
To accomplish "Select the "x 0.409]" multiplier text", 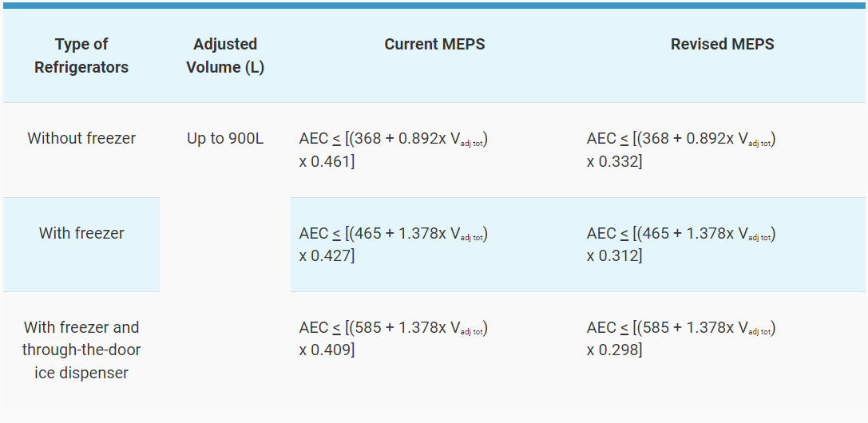I will (x=327, y=350).
